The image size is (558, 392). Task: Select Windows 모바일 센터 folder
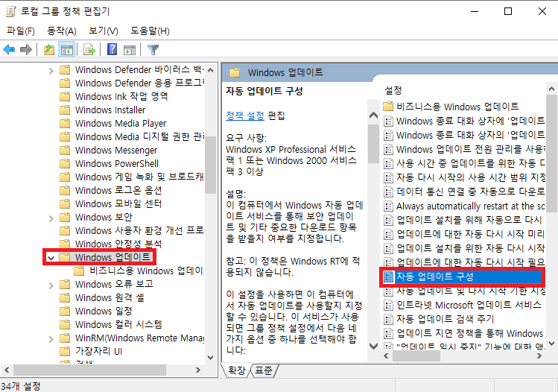tap(118, 204)
